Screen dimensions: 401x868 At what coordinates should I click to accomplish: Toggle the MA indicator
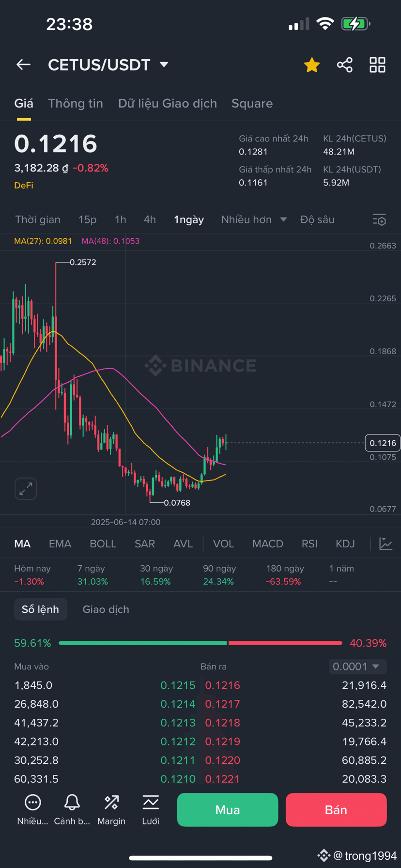pyautogui.click(x=22, y=544)
